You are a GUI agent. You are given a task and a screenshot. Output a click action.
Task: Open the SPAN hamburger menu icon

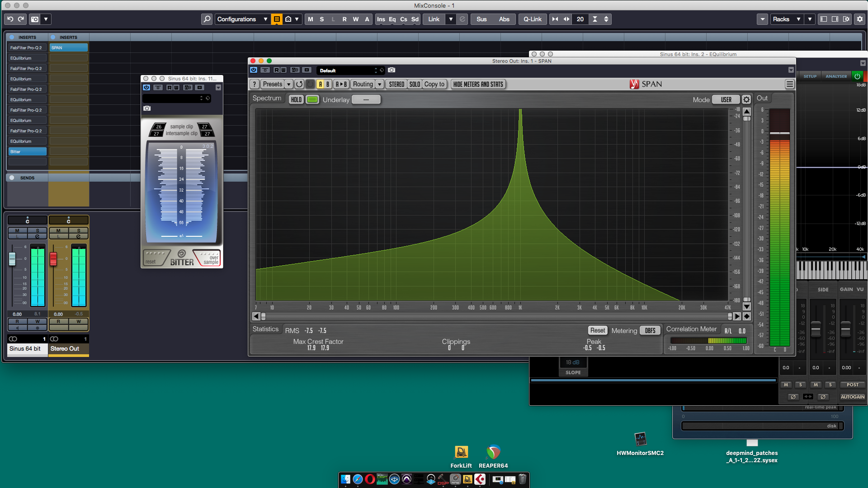(x=789, y=84)
